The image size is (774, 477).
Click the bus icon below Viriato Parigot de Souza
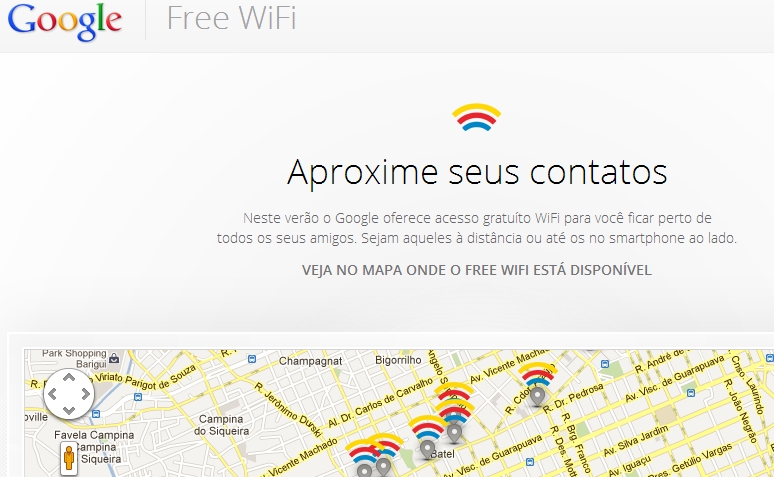tap(138, 397)
